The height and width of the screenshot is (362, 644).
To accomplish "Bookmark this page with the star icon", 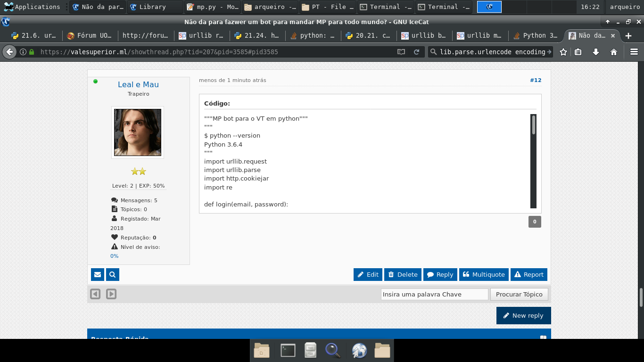I will click(x=563, y=52).
